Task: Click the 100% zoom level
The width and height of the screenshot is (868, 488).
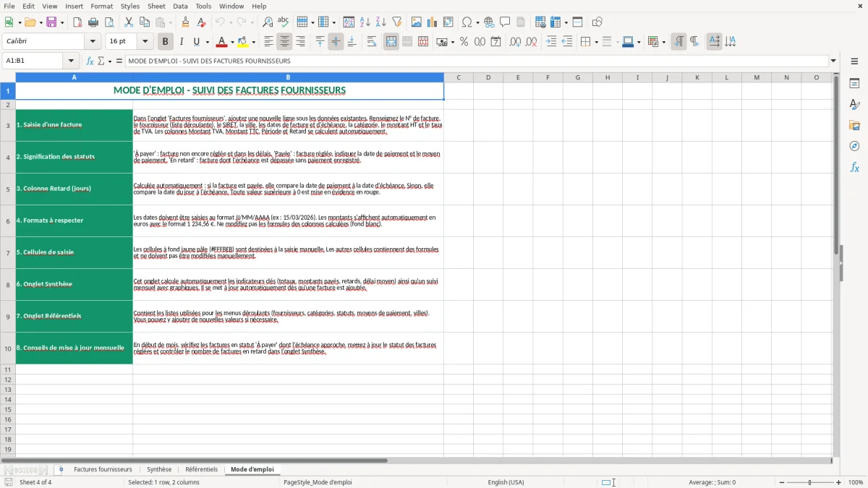Action: coord(856,482)
